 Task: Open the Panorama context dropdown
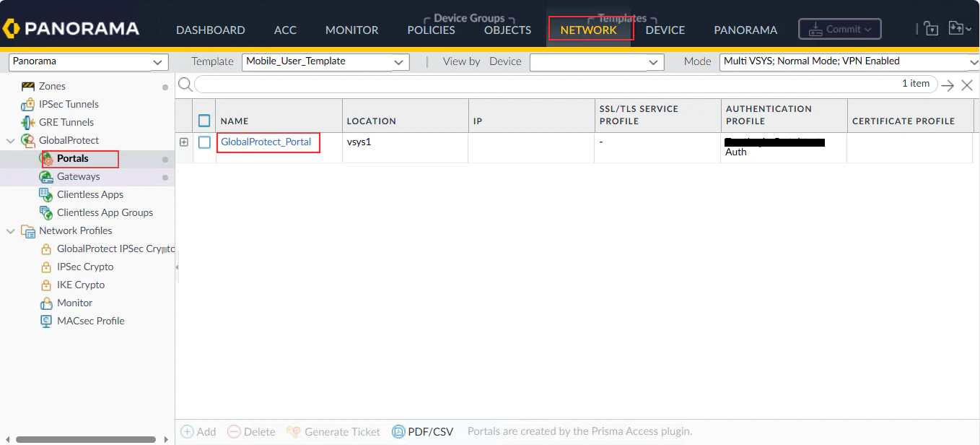click(89, 62)
